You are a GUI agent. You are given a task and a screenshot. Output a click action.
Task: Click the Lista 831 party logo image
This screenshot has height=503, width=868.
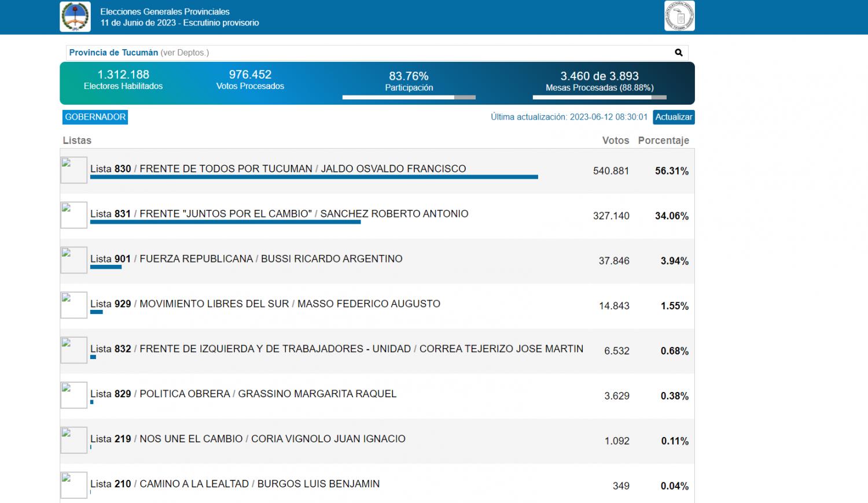[74, 215]
